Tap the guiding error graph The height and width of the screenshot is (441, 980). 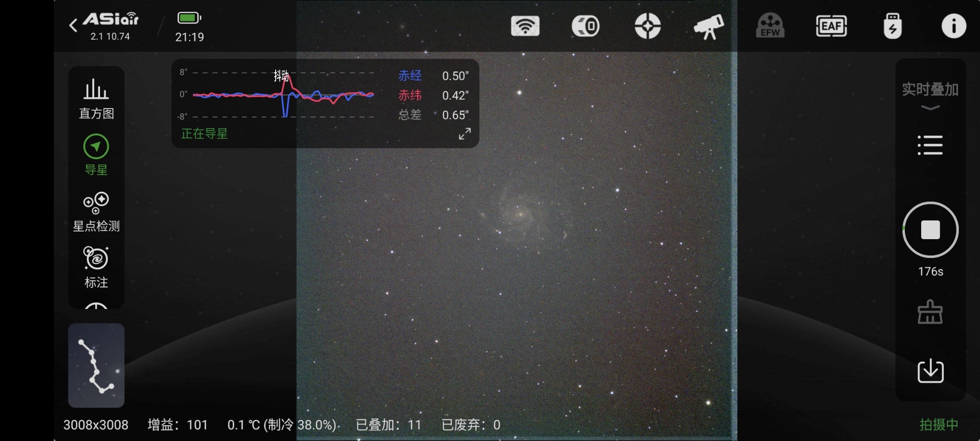(283, 94)
